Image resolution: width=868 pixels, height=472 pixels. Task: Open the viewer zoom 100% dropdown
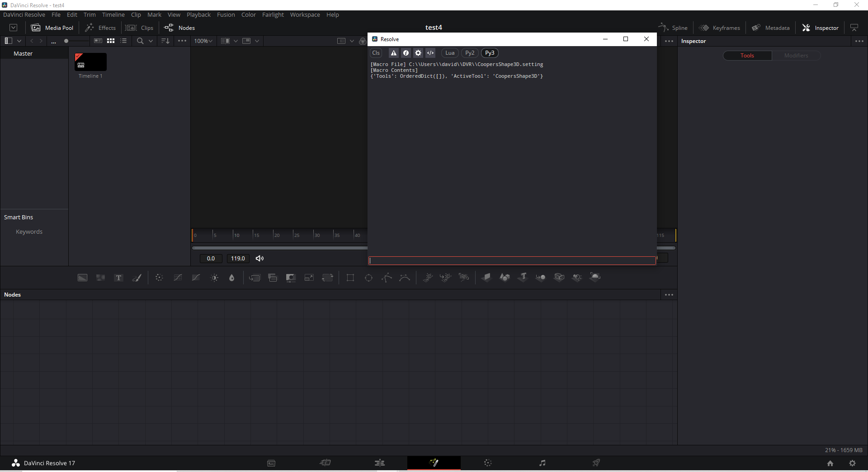coord(203,41)
